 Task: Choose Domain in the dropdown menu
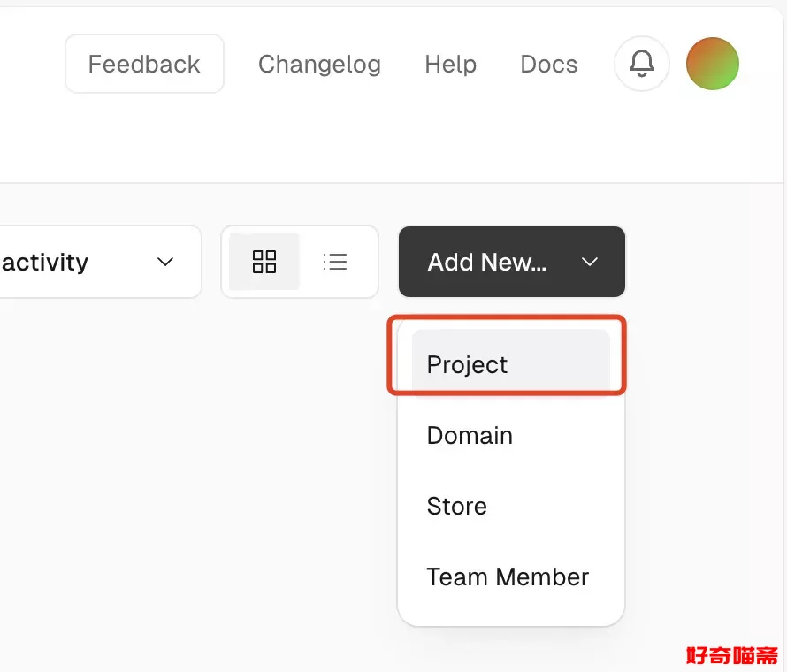470,435
